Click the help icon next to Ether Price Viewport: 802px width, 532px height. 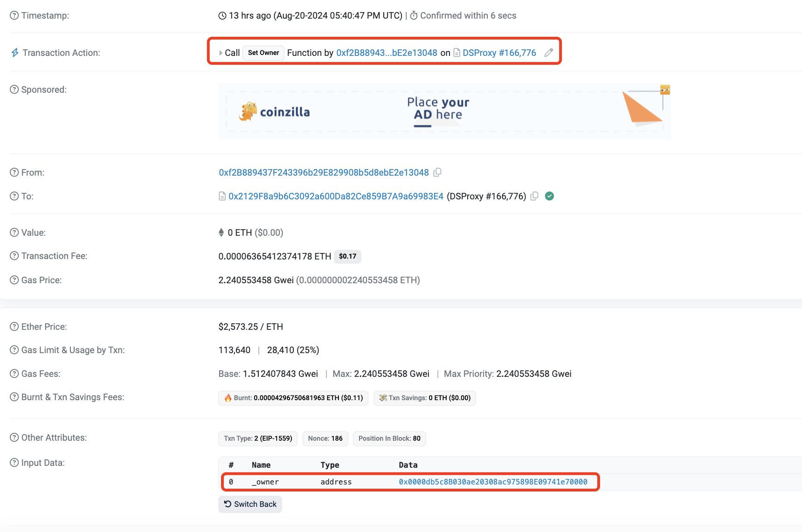click(14, 327)
